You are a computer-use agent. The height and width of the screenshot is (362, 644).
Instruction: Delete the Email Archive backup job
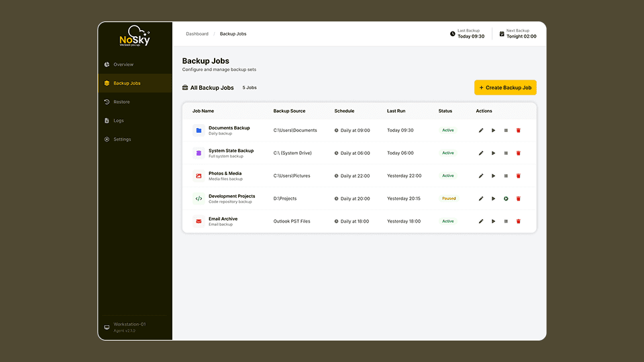point(519,221)
